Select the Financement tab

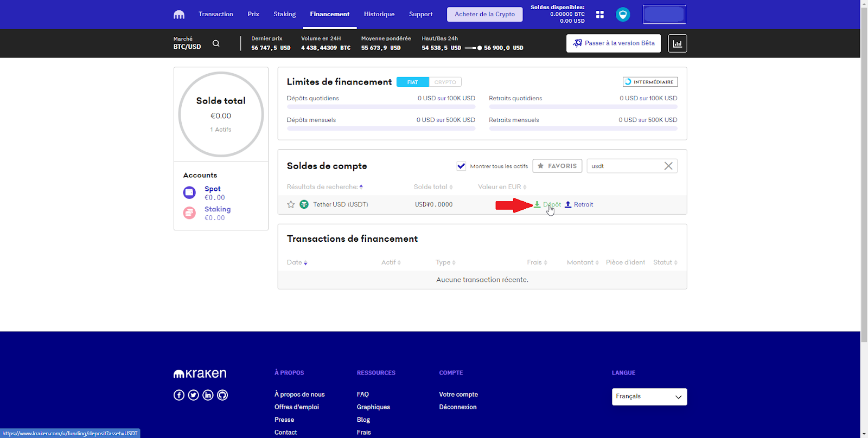pyautogui.click(x=330, y=14)
